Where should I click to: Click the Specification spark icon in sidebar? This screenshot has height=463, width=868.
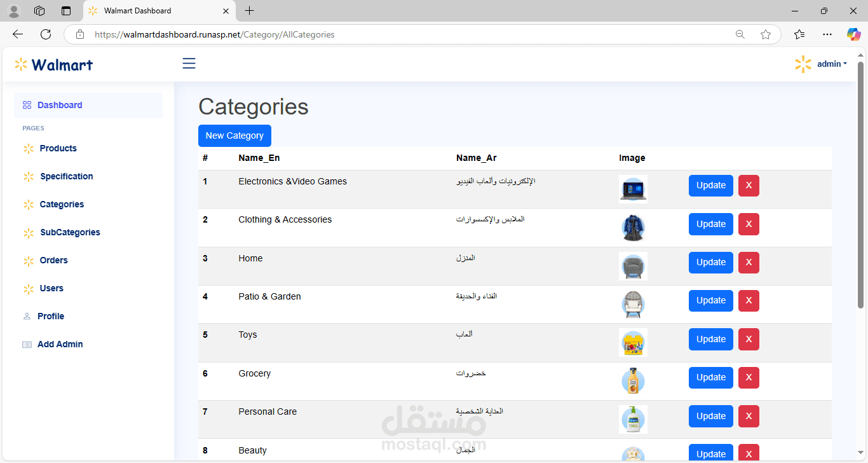click(x=28, y=177)
